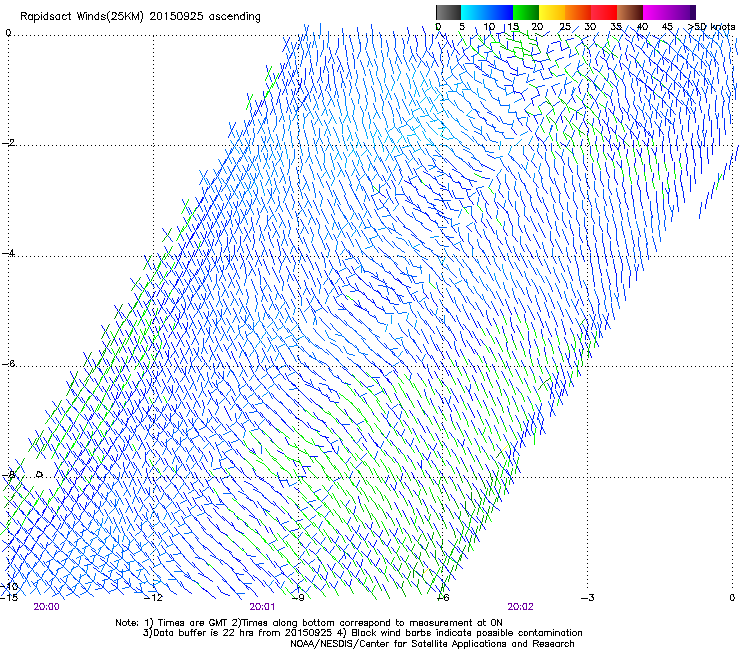This screenshot has width=740, height=650.
Task: Click the brown 35–40 knots color segment
Action: point(630,12)
